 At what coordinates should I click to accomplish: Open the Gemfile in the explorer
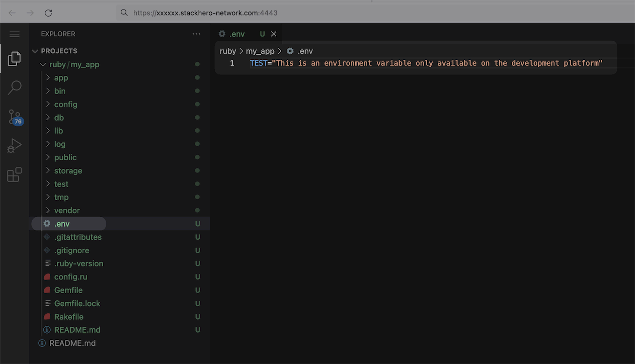[68, 290]
